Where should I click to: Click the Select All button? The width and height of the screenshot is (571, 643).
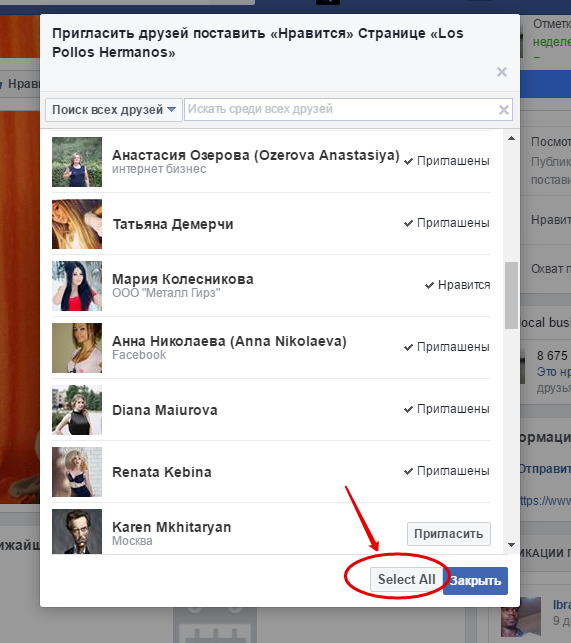tap(406, 579)
